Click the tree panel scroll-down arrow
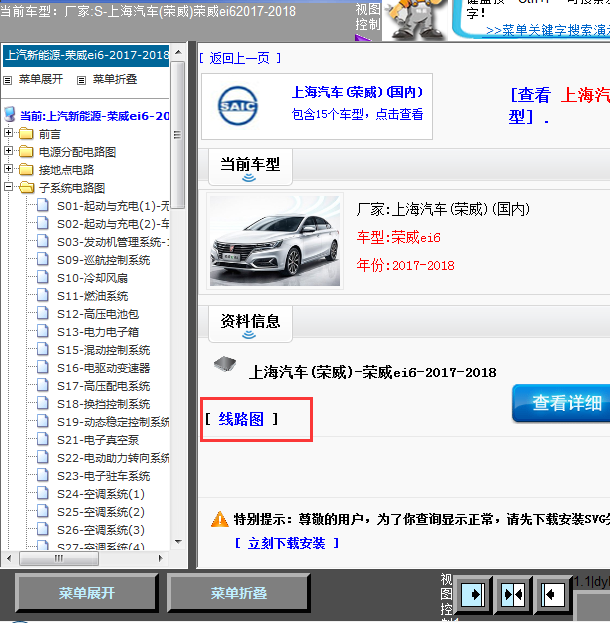Viewport: 610px width, 623px height. (x=178, y=542)
